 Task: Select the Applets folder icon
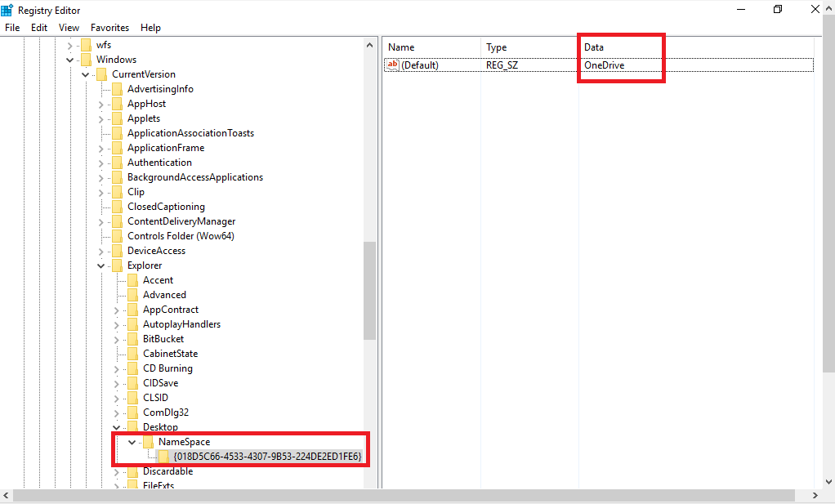pyautogui.click(x=117, y=118)
